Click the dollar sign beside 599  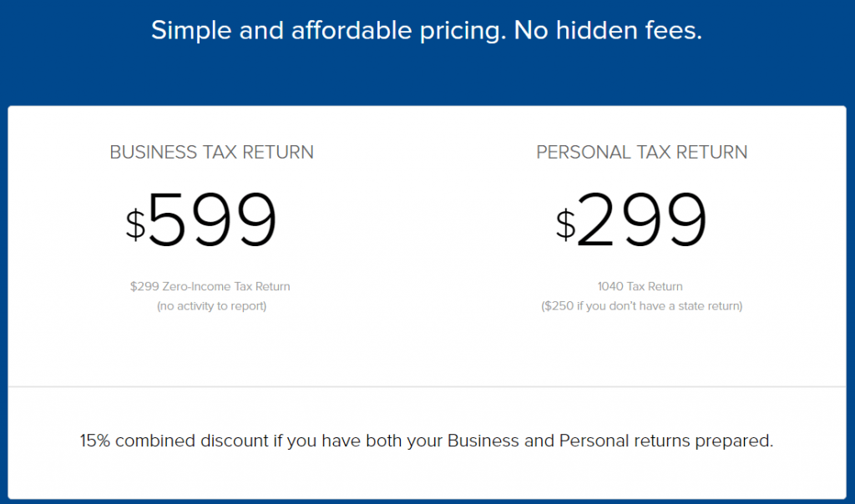pyautogui.click(x=136, y=224)
